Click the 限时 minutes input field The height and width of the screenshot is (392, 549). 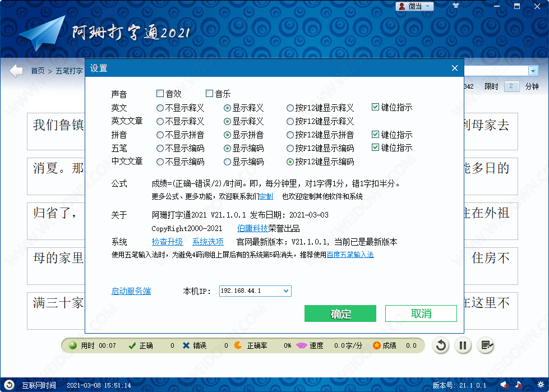click(511, 86)
